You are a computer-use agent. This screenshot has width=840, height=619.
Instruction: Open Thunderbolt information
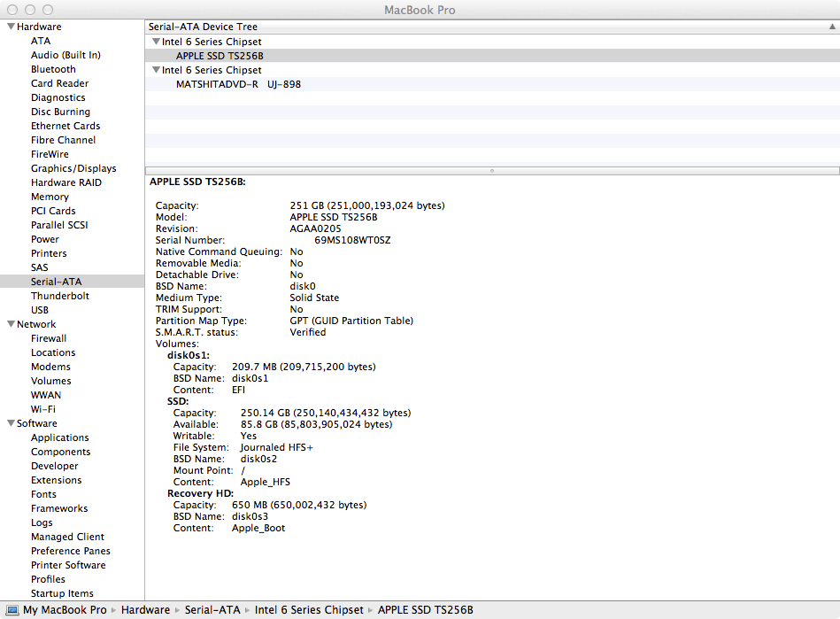tap(60, 296)
